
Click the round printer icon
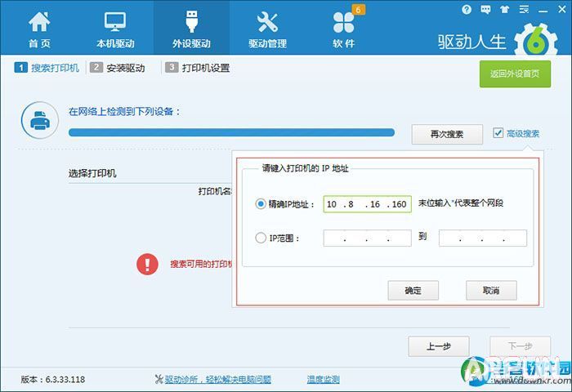[x=40, y=120]
